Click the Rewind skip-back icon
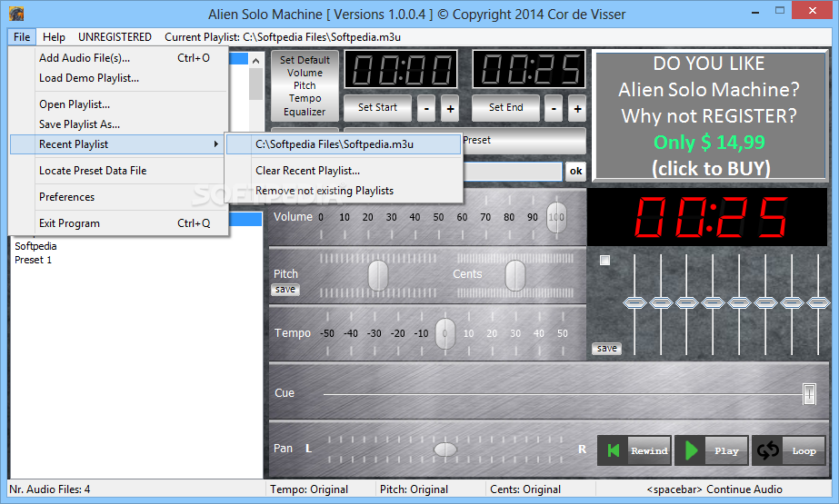839x504 pixels. coord(614,450)
